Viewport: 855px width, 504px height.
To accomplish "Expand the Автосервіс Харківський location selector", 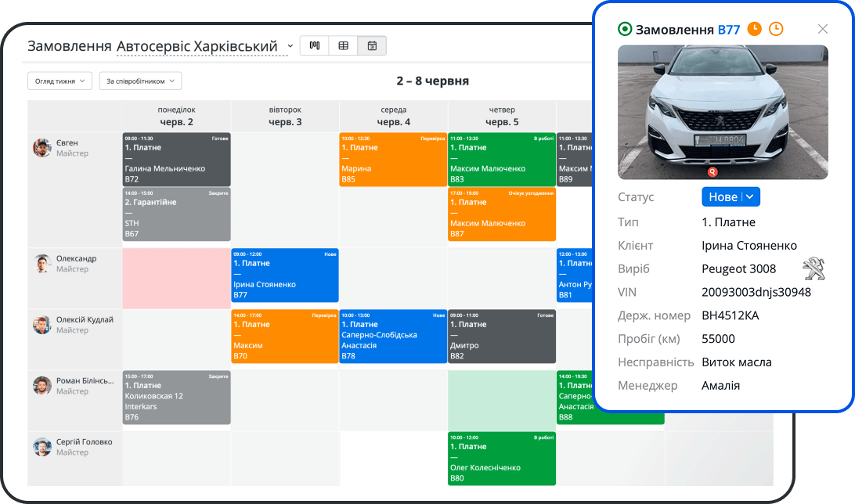I will (290, 46).
